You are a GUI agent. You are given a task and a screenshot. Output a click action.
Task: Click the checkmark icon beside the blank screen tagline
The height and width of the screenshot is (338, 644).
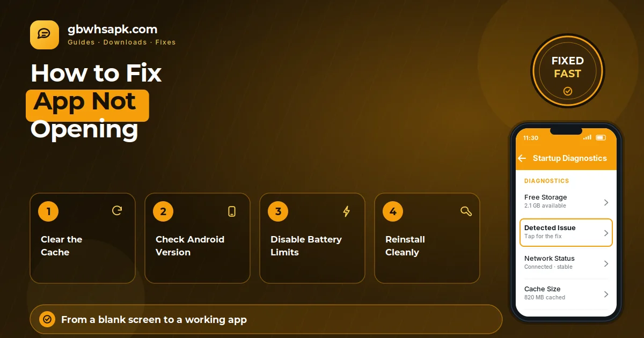[47, 320]
